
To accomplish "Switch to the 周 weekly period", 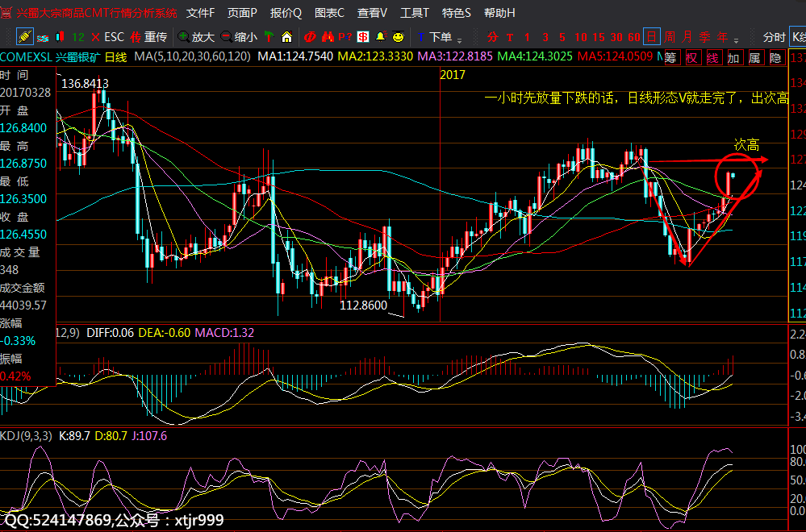I will (x=670, y=37).
